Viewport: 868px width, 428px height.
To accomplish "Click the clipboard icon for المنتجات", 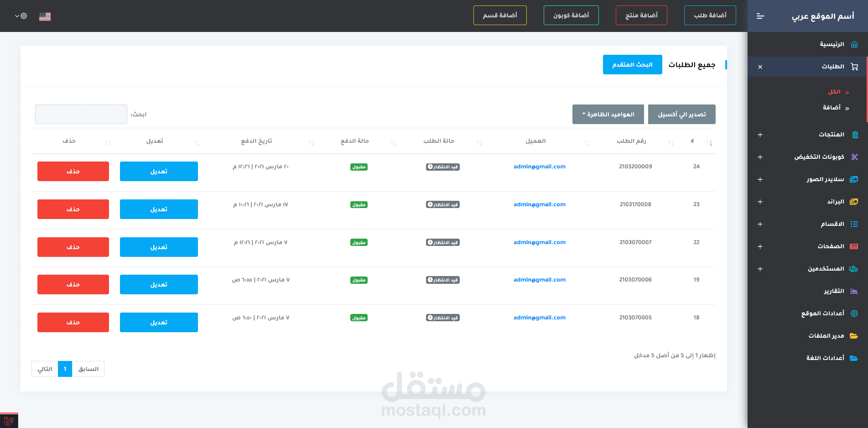I will (855, 135).
